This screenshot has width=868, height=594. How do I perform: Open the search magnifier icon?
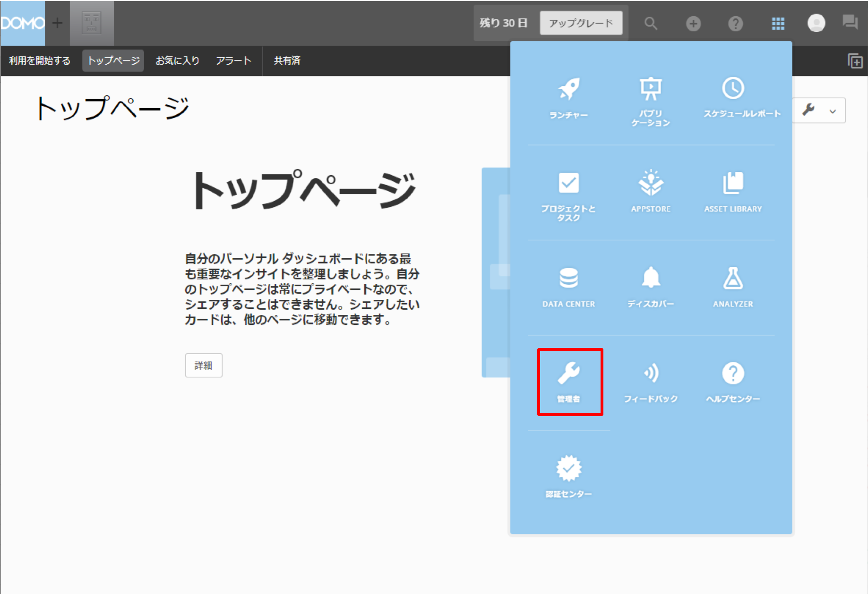(x=651, y=23)
